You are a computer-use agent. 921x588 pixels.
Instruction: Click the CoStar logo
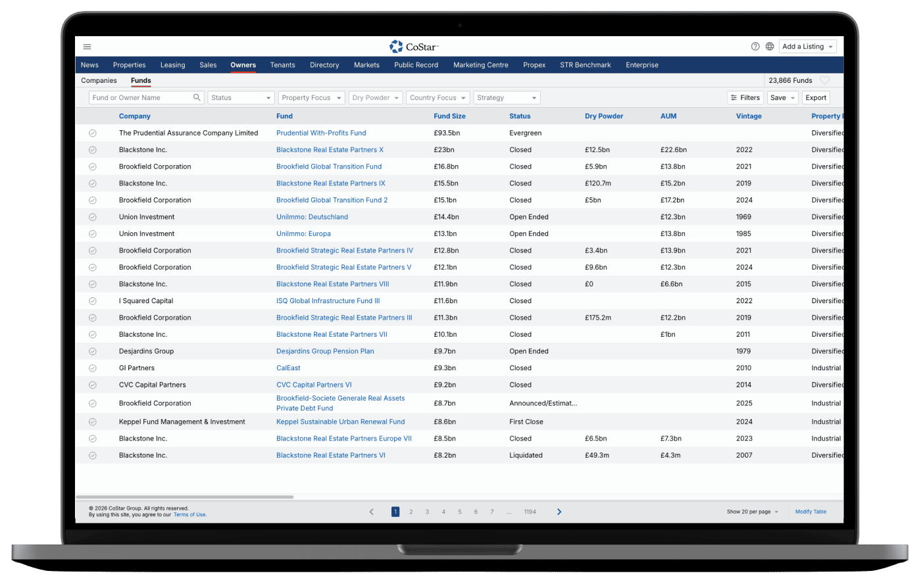[414, 47]
